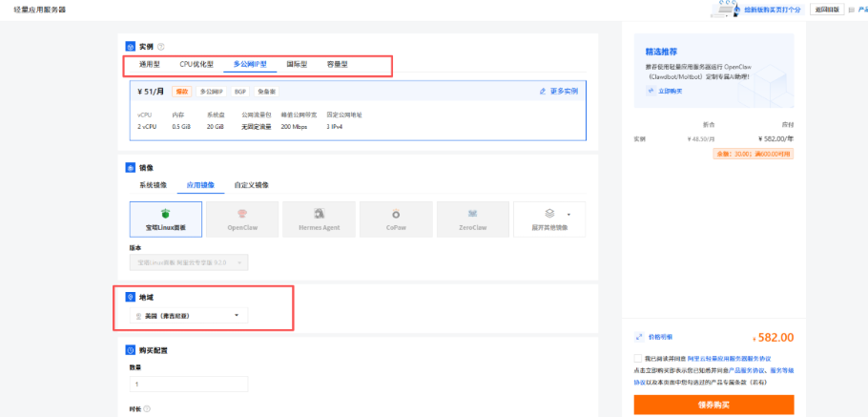Click the 立即购买 link in 精选推荐
868x417 pixels.
click(x=670, y=91)
